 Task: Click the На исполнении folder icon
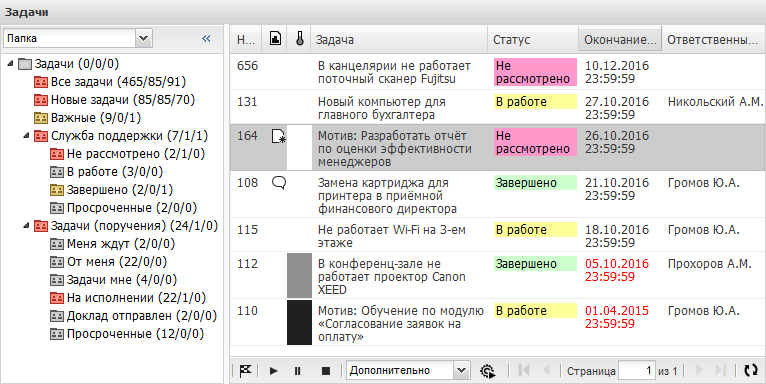tap(57, 298)
